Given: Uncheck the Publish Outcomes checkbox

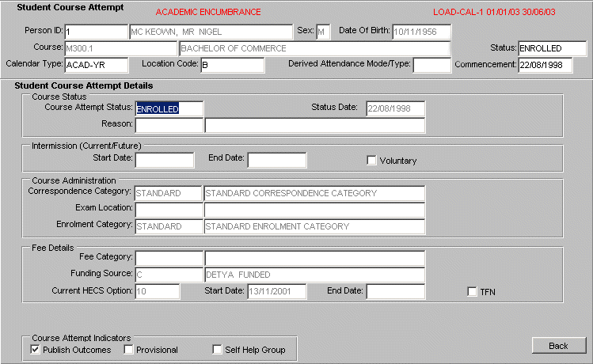Looking at the screenshot, I should (x=36, y=349).
